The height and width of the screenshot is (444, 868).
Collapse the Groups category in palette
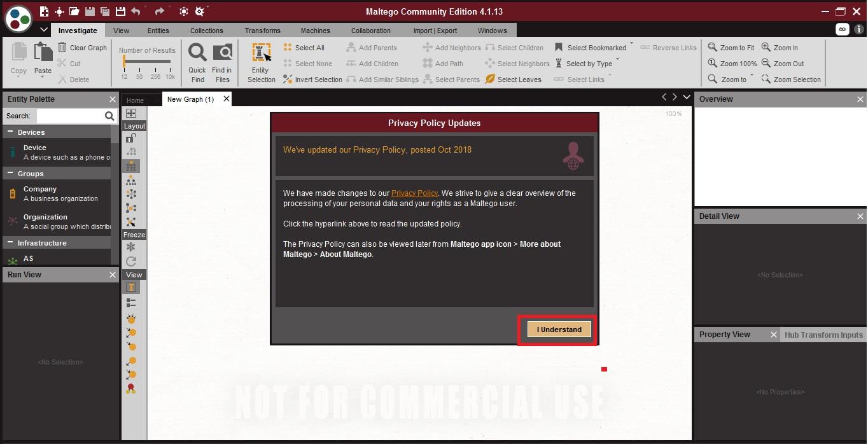coord(11,173)
